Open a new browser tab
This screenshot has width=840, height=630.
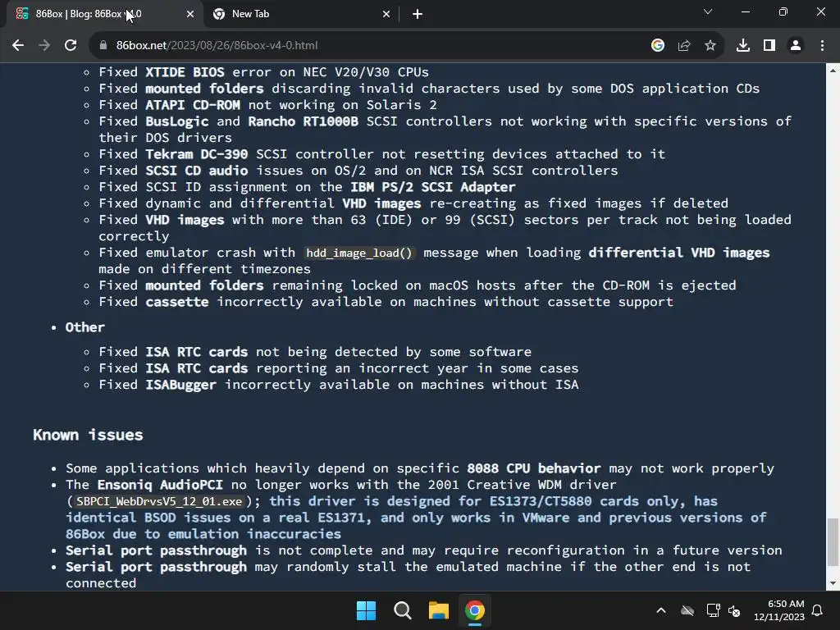click(418, 15)
